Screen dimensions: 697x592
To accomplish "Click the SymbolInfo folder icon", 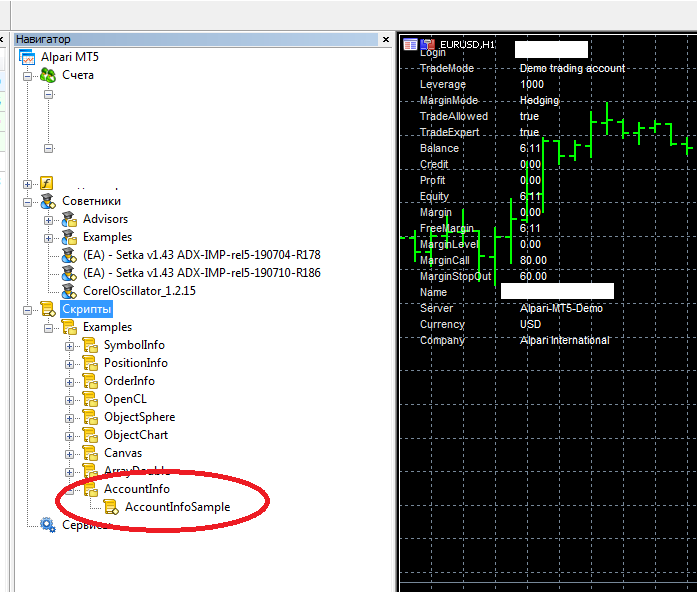I will coord(90,345).
